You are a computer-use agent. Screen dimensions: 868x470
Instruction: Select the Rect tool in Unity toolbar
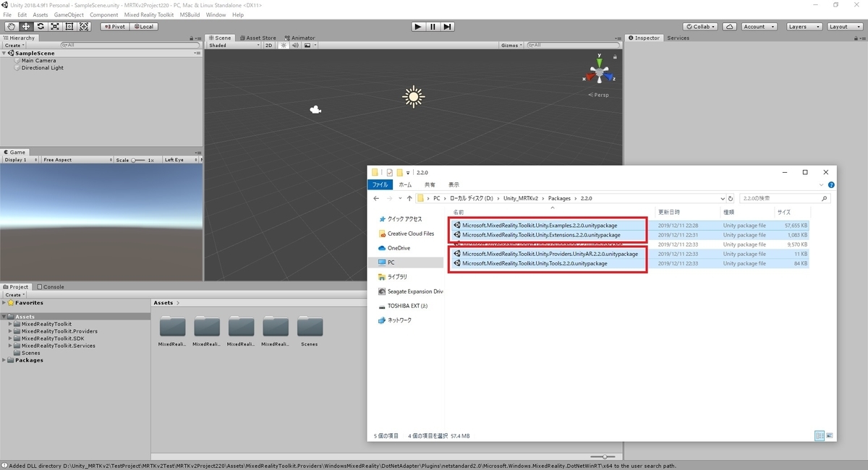point(69,26)
